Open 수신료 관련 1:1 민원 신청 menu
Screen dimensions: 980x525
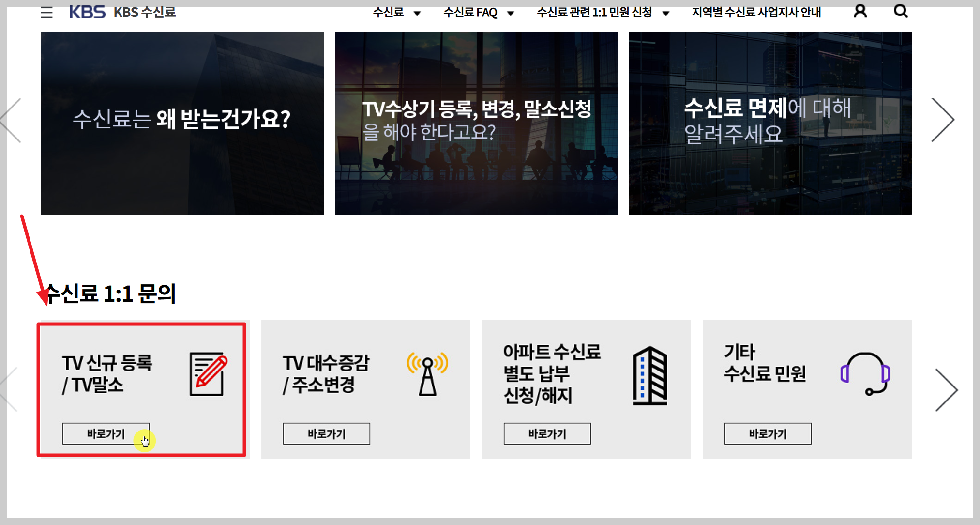click(x=594, y=12)
